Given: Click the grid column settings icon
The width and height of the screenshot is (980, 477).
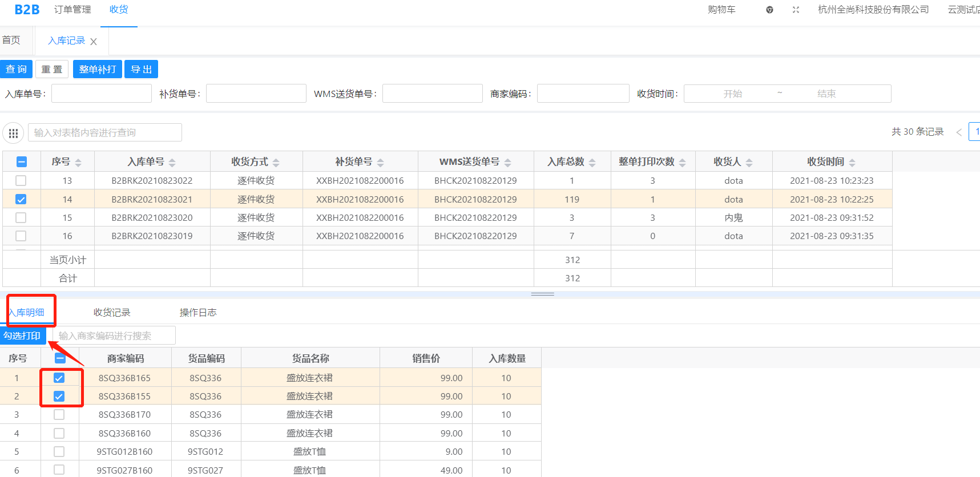Looking at the screenshot, I should [x=13, y=133].
